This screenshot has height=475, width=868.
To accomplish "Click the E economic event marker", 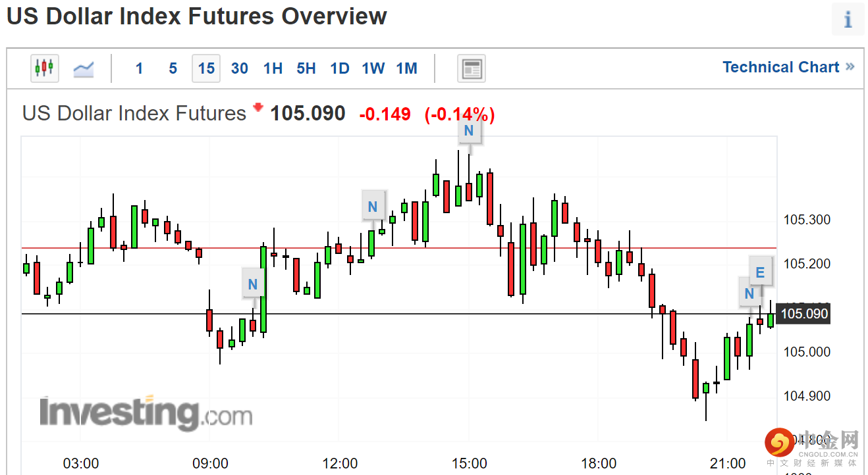I will [x=760, y=272].
